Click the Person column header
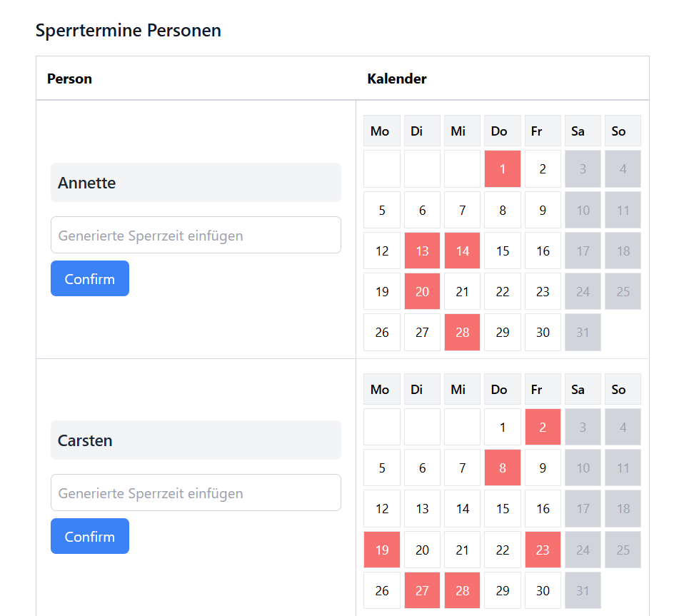 click(x=69, y=79)
